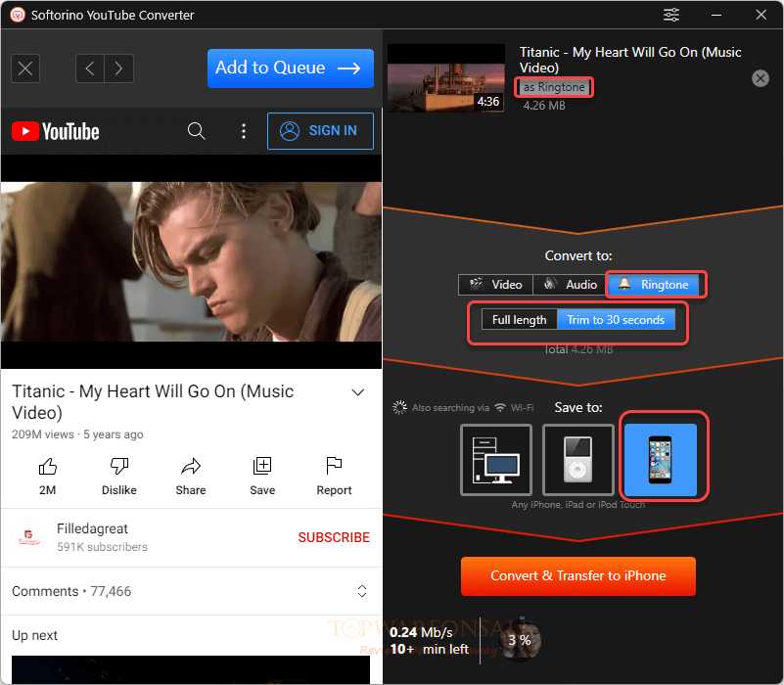
Task: Select Audio conversion tab
Action: [x=570, y=285]
